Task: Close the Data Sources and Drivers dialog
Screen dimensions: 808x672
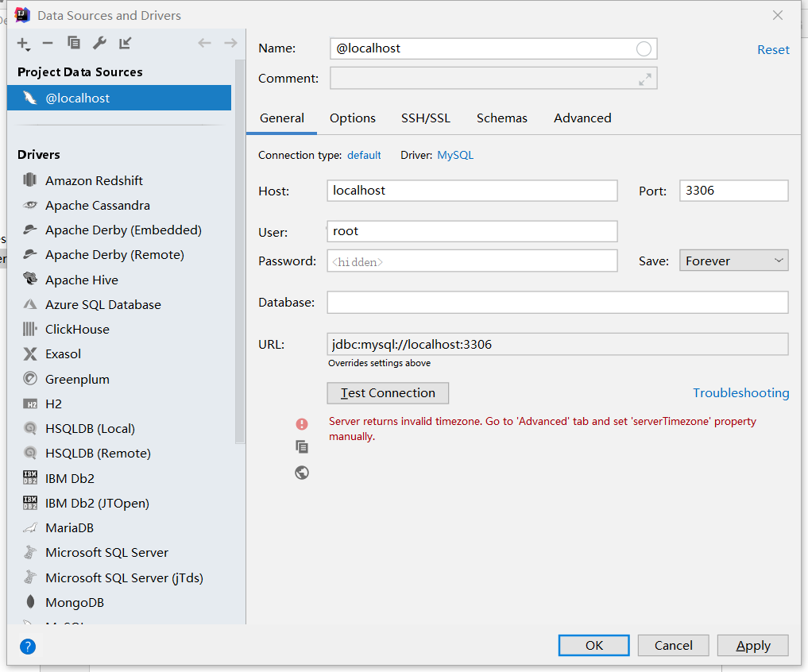Action: (778, 15)
